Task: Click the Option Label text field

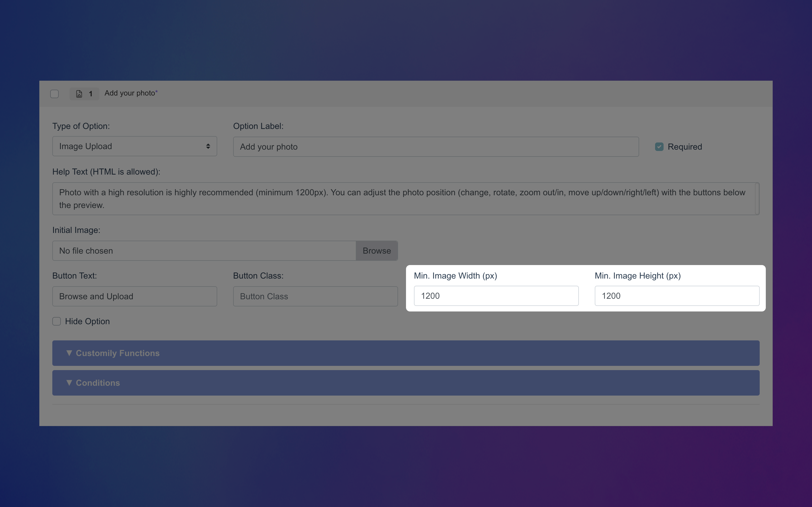Action: pyautogui.click(x=435, y=147)
